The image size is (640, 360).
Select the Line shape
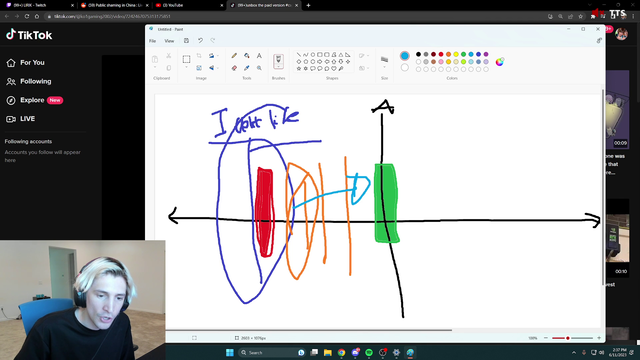pyautogui.click(x=298, y=54)
